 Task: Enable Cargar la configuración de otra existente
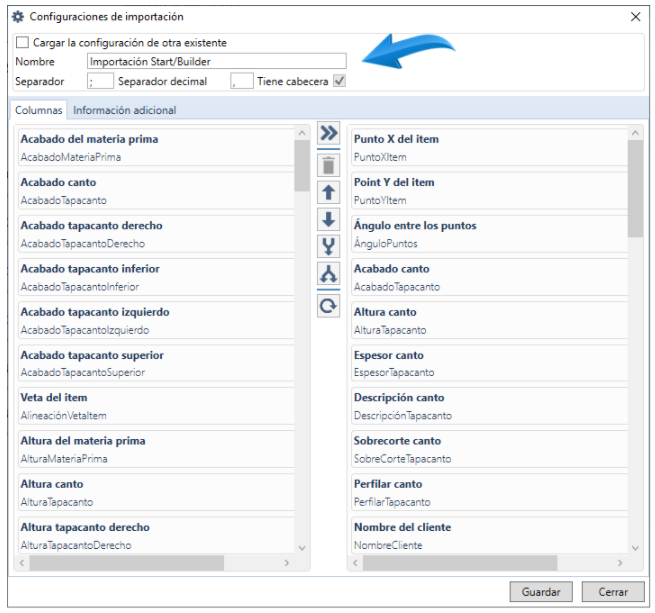22,42
